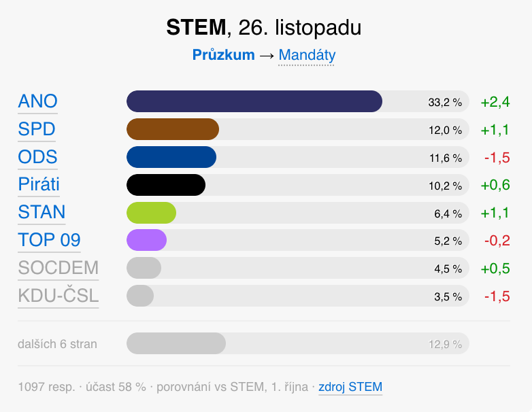Screen dimensions: 532x412
Task: Open the ANO party link
Action: pos(37,102)
